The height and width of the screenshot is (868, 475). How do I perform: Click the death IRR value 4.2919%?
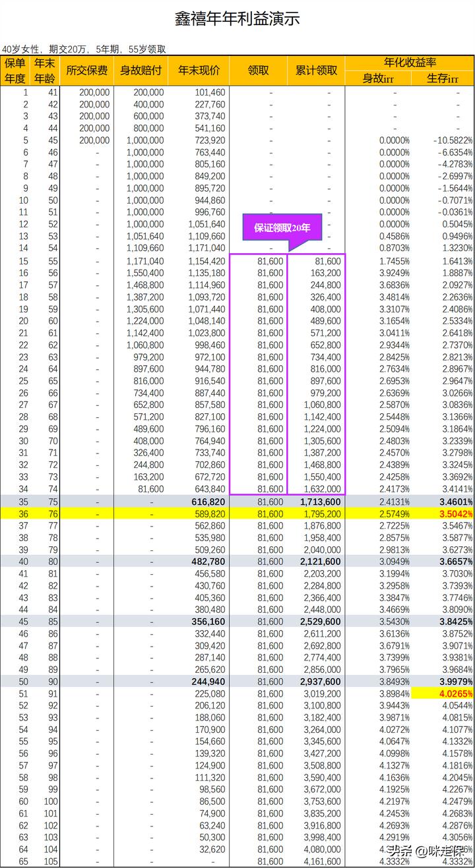(394, 838)
